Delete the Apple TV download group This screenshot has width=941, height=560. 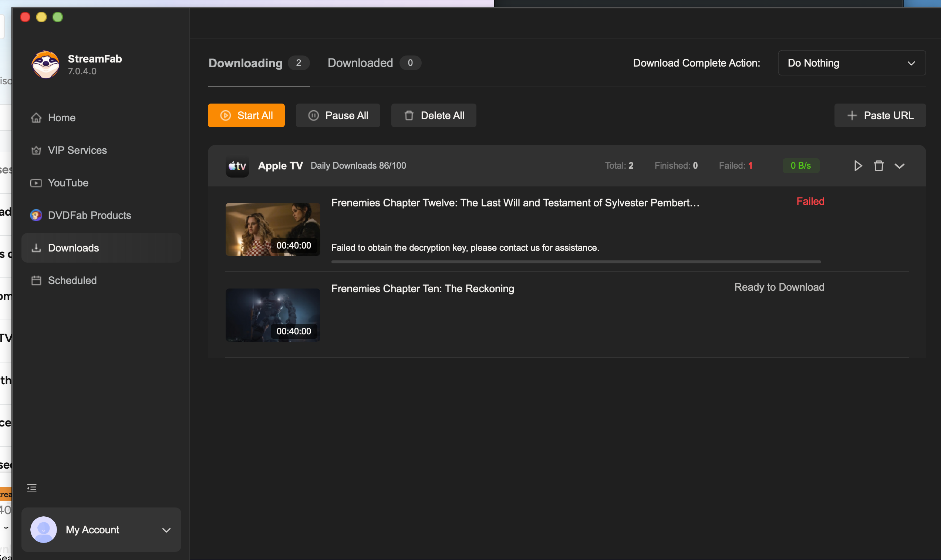click(x=878, y=166)
